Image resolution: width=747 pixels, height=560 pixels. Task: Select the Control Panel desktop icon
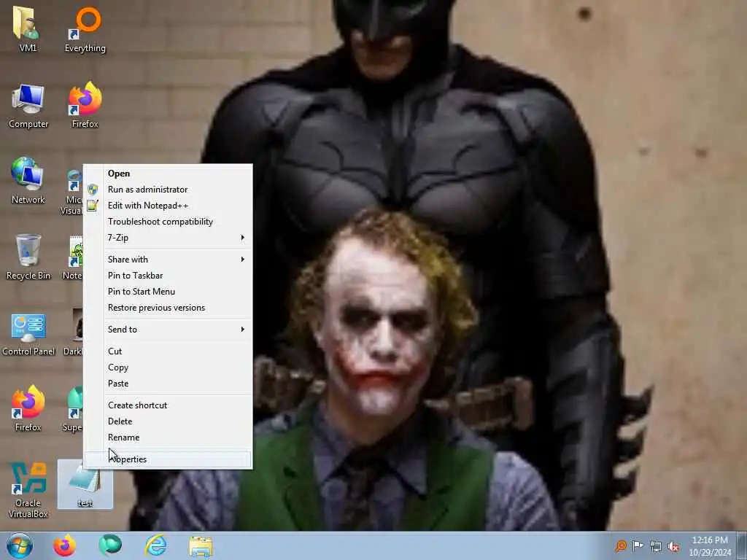pyautogui.click(x=28, y=334)
